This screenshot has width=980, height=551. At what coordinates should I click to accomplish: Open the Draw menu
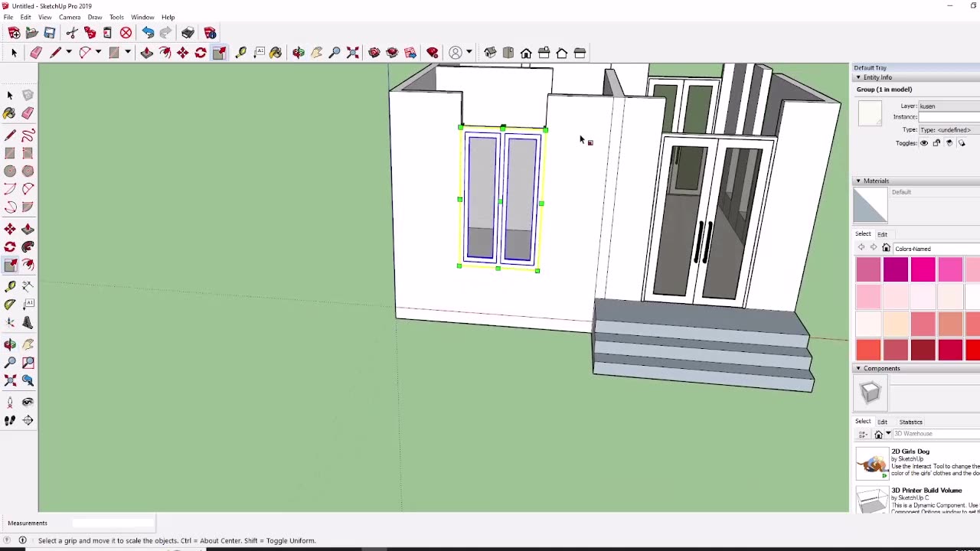click(x=95, y=17)
